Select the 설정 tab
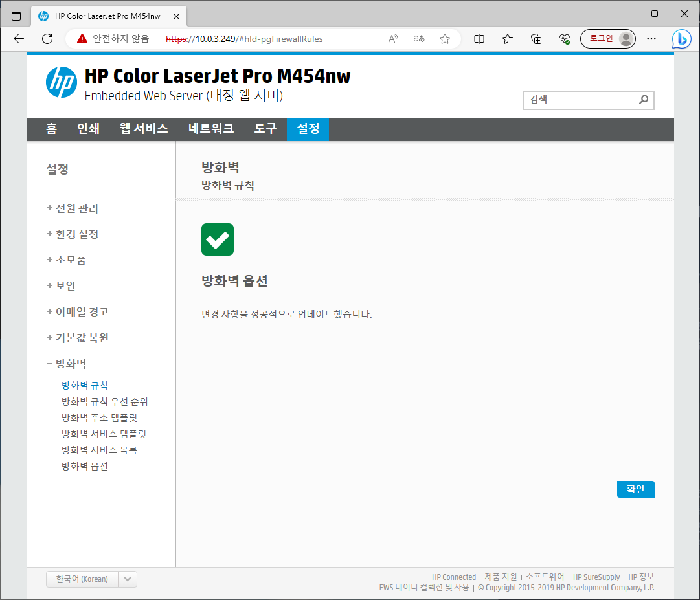The width and height of the screenshot is (700, 600). [308, 129]
